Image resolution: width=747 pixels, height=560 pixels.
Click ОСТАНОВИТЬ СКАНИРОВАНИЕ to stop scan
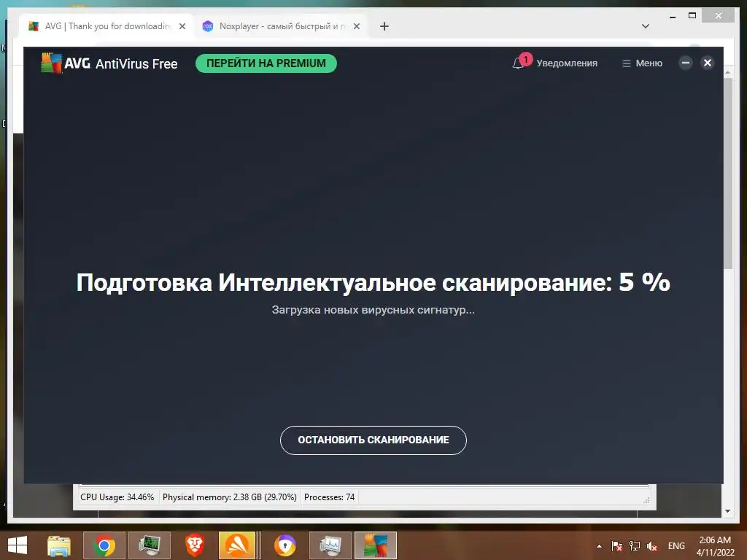tap(373, 440)
